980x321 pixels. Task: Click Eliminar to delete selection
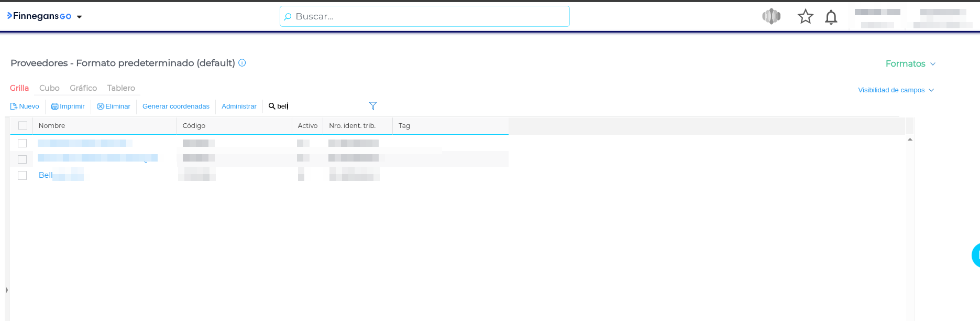[x=114, y=106]
